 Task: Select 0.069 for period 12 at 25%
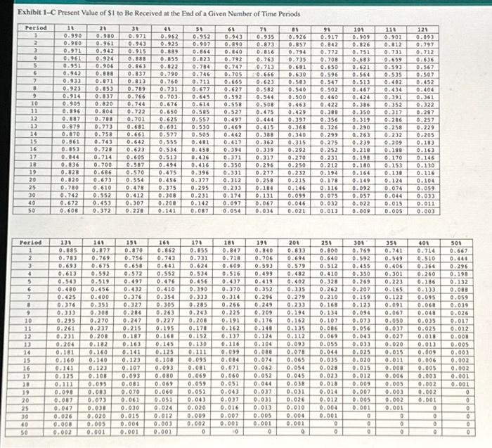coord(329,336)
